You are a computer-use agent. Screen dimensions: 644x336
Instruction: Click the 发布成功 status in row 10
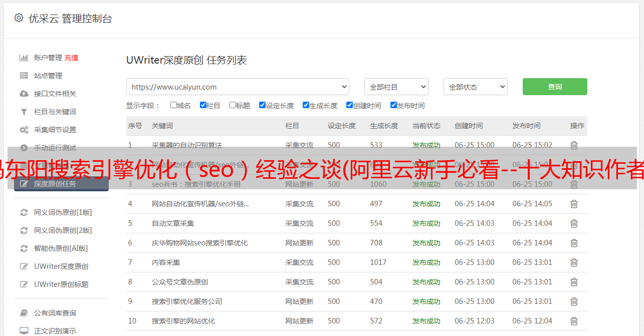click(426, 321)
